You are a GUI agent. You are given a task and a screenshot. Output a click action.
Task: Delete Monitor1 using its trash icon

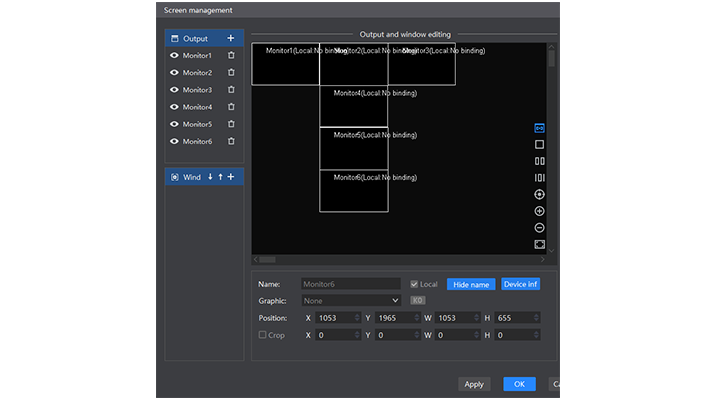click(231, 55)
